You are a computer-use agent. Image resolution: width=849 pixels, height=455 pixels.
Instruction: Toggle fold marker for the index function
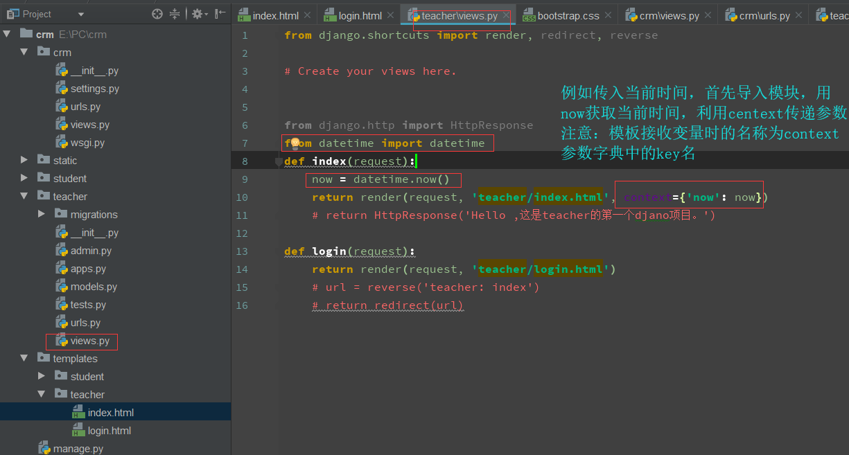[x=278, y=161]
